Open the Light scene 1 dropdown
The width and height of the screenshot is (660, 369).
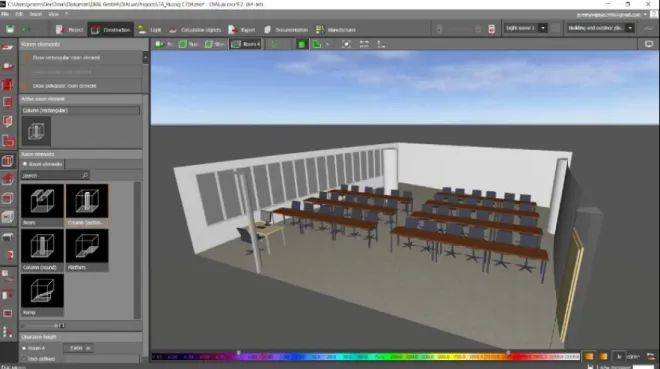point(543,28)
